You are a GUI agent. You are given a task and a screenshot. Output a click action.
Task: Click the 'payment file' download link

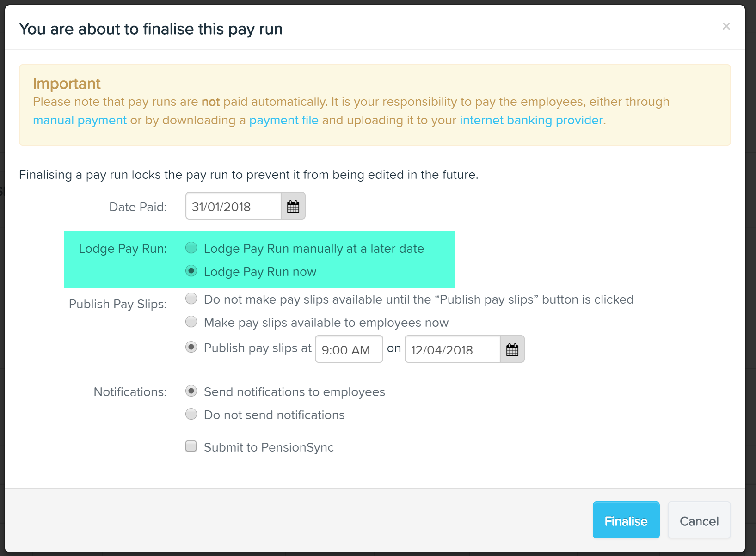tap(283, 120)
